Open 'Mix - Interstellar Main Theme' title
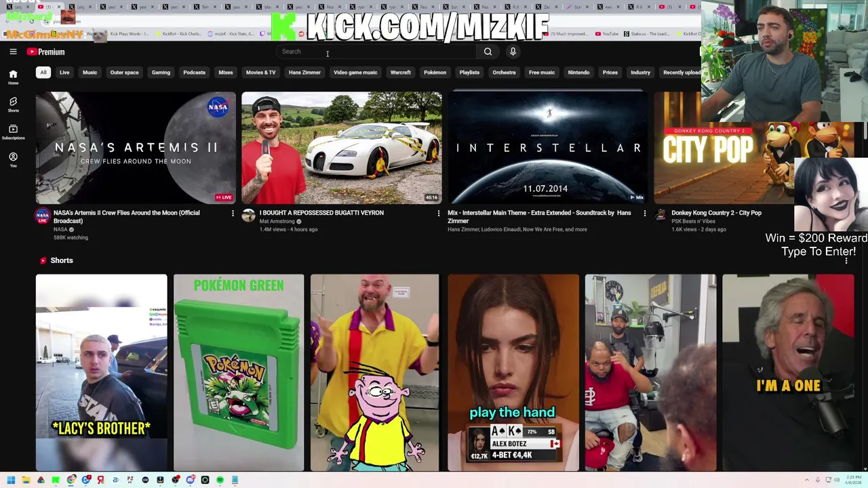This screenshot has width=868, height=488. tap(539, 217)
